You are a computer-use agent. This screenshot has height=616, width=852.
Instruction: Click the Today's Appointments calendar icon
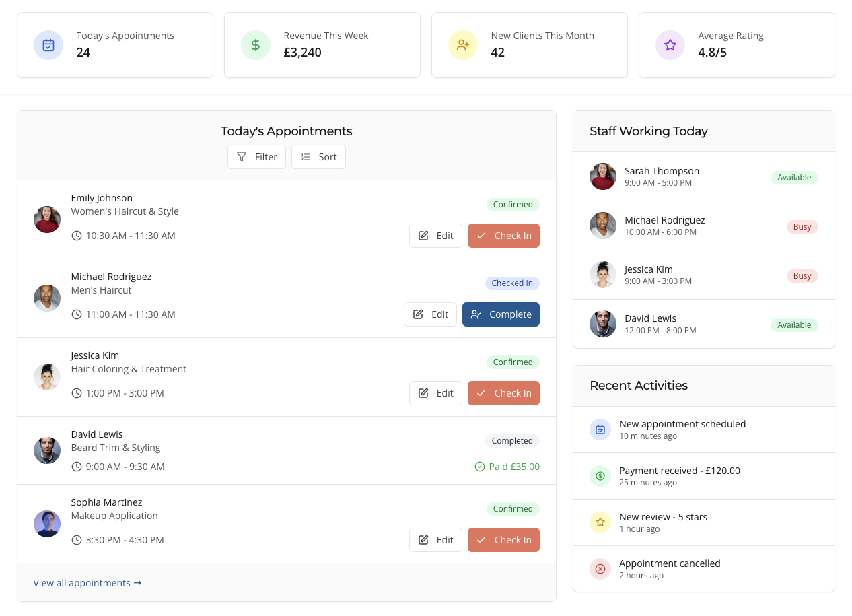(x=48, y=45)
